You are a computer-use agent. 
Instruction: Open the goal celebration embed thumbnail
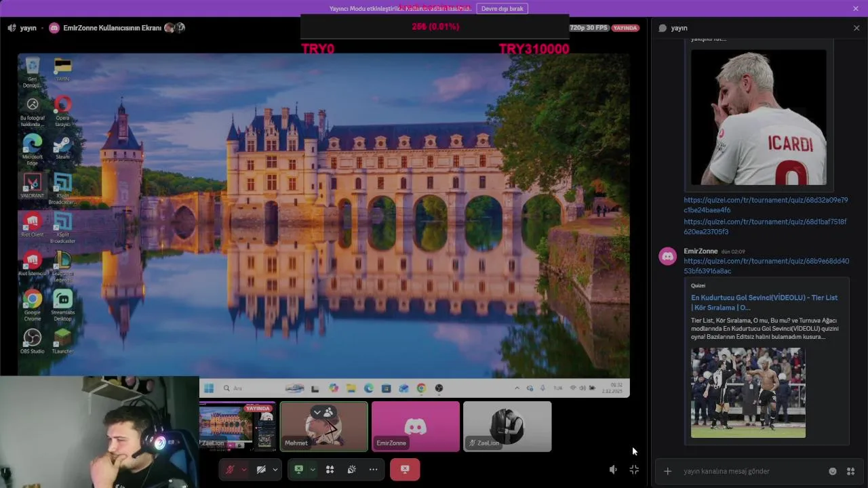[748, 392]
